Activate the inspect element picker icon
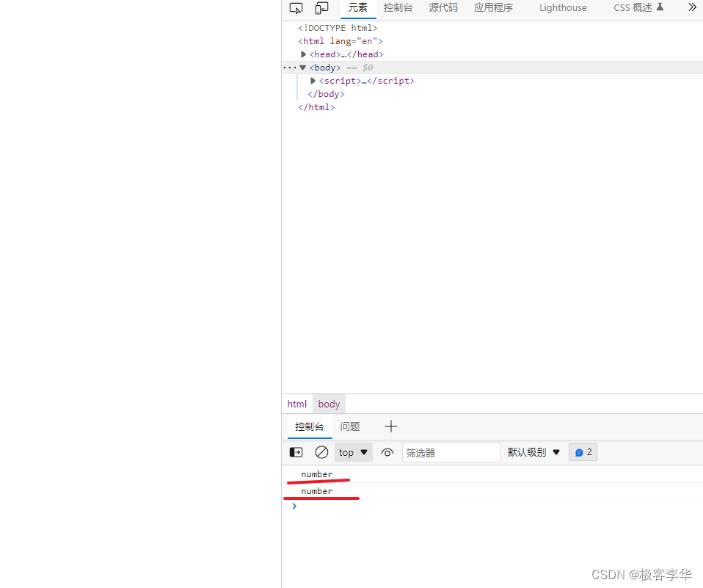The image size is (703, 588). [296, 8]
